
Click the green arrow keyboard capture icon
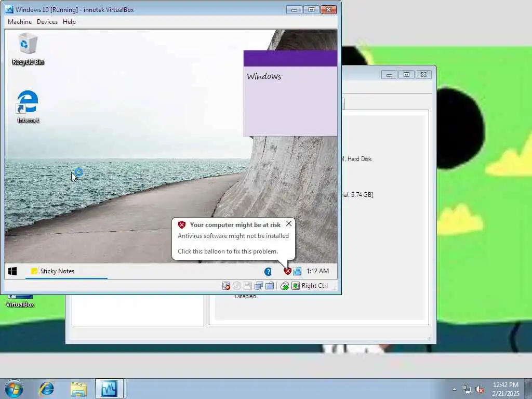(x=296, y=286)
